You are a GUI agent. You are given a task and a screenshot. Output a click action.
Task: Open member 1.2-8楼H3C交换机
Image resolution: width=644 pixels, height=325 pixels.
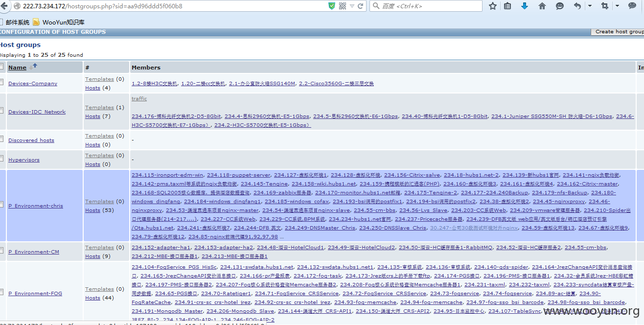click(x=154, y=84)
